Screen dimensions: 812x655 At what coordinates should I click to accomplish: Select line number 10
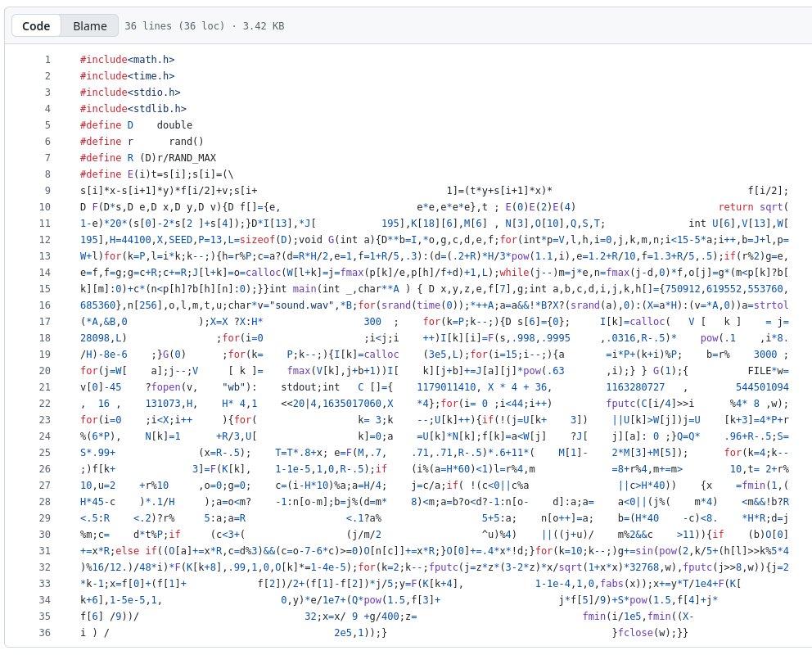(45, 207)
